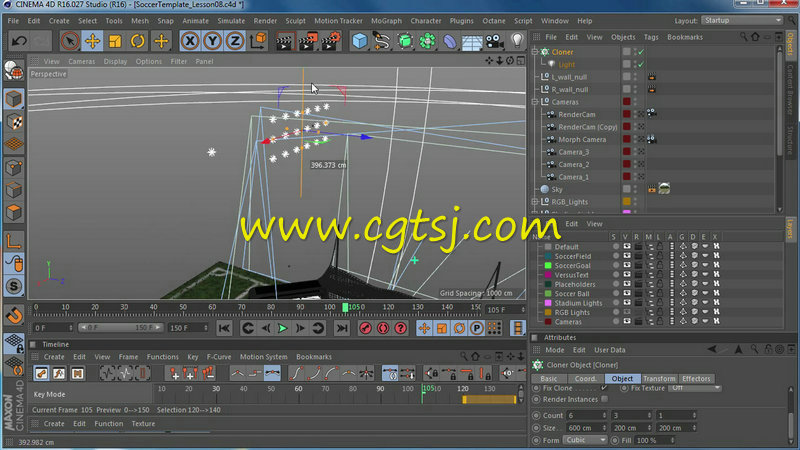Expand the RGB_Lights group
800x450 pixels.
(x=535, y=202)
